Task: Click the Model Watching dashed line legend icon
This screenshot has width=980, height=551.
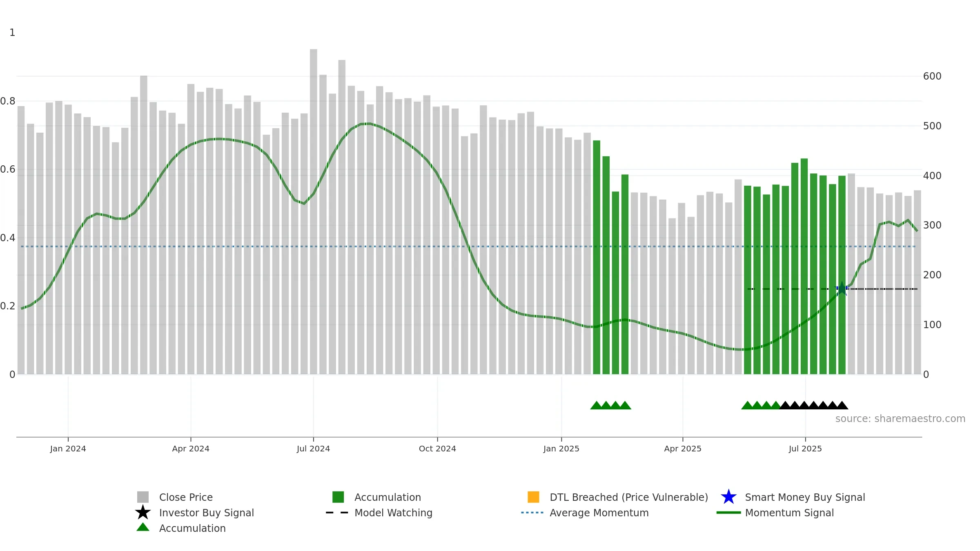Action: point(337,513)
